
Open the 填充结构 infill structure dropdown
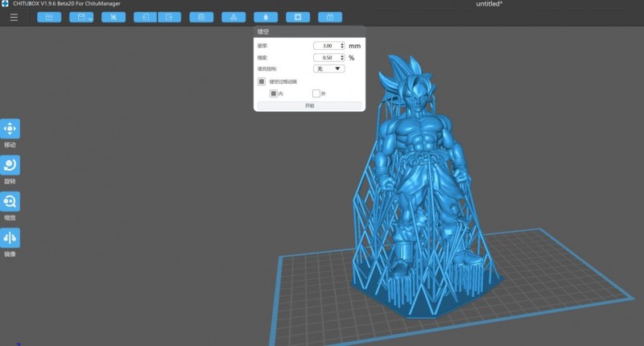[x=329, y=69]
